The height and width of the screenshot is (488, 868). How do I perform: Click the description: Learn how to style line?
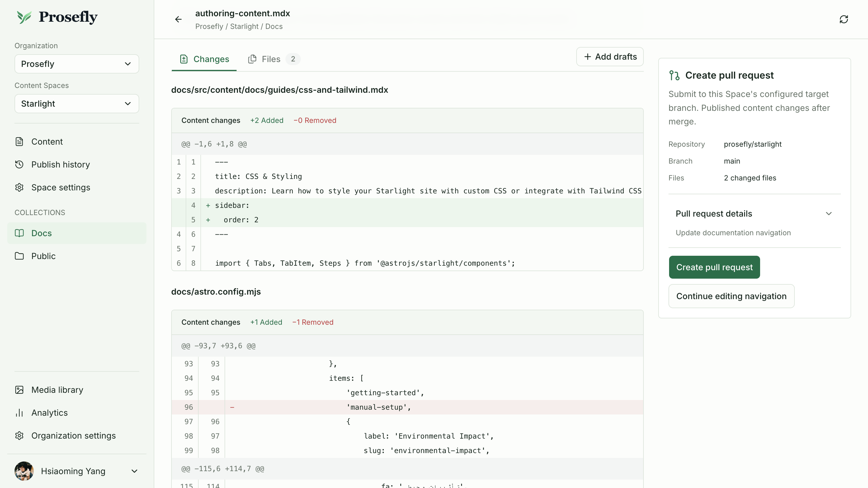coord(407,191)
